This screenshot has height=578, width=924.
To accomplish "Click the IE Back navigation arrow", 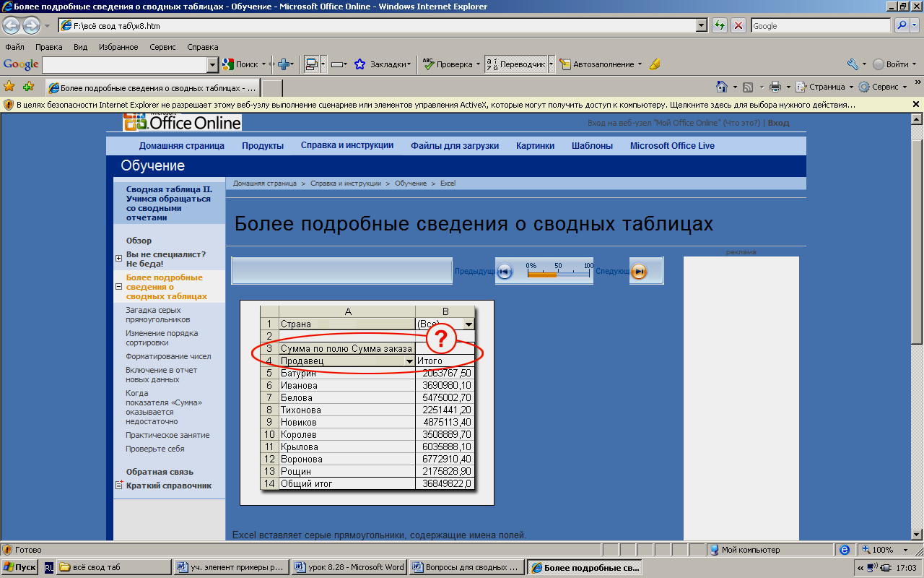I will click(x=12, y=25).
